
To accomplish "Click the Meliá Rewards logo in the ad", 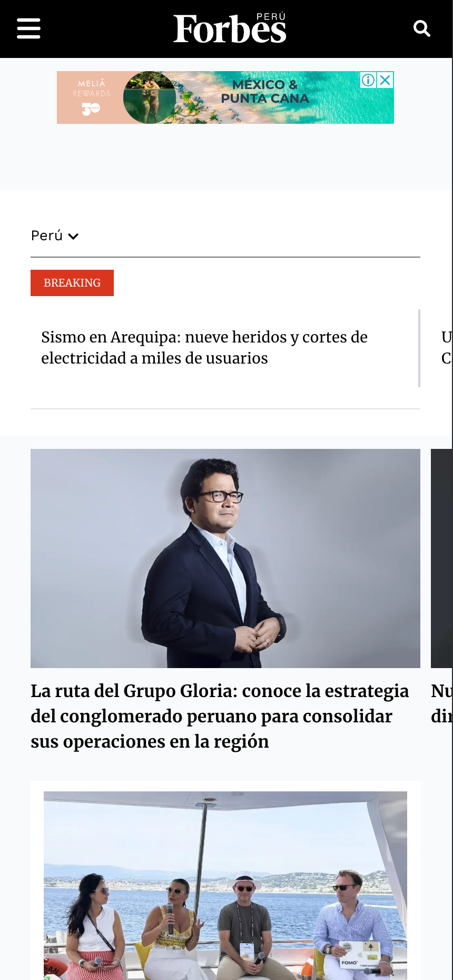I will [x=92, y=97].
